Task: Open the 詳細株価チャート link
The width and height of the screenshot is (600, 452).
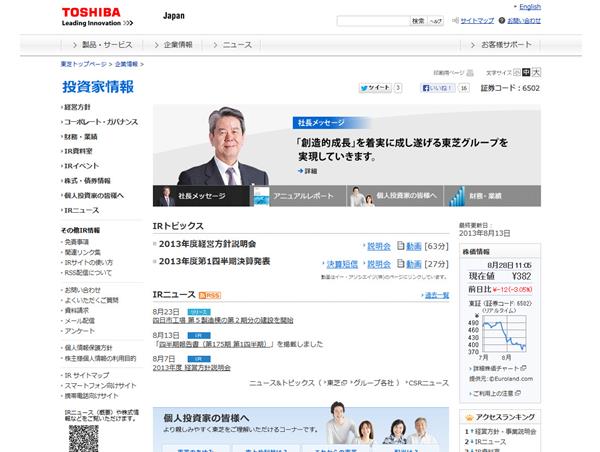Action: 498,369
